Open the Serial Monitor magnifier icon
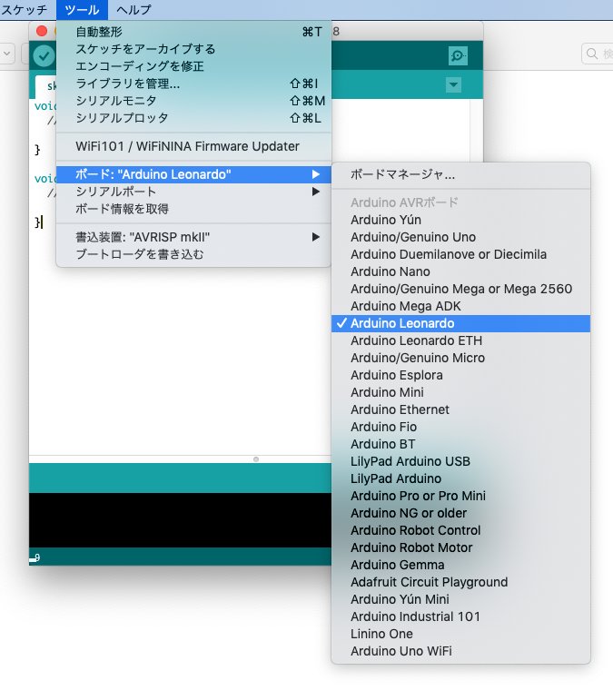This screenshot has width=613, height=700. tap(458, 55)
